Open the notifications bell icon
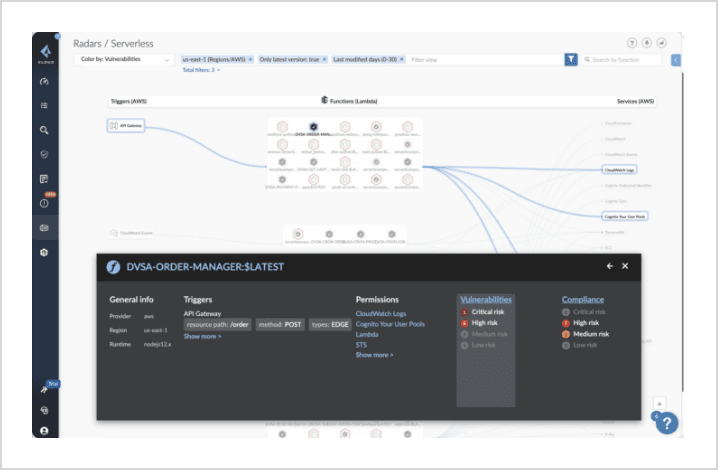718x470 pixels. (x=647, y=43)
